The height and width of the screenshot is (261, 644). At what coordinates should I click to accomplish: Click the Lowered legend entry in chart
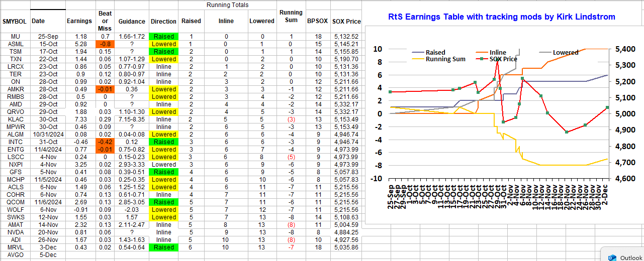(x=565, y=52)
